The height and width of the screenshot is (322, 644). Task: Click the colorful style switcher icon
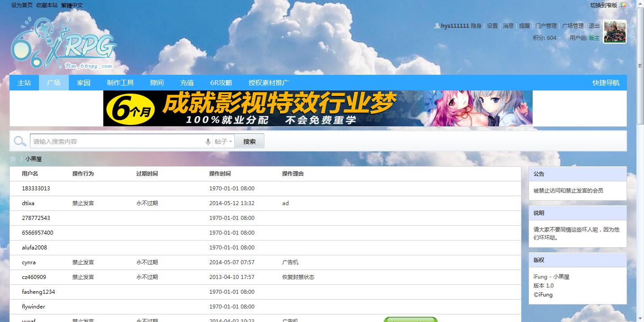tap(623, 5)
